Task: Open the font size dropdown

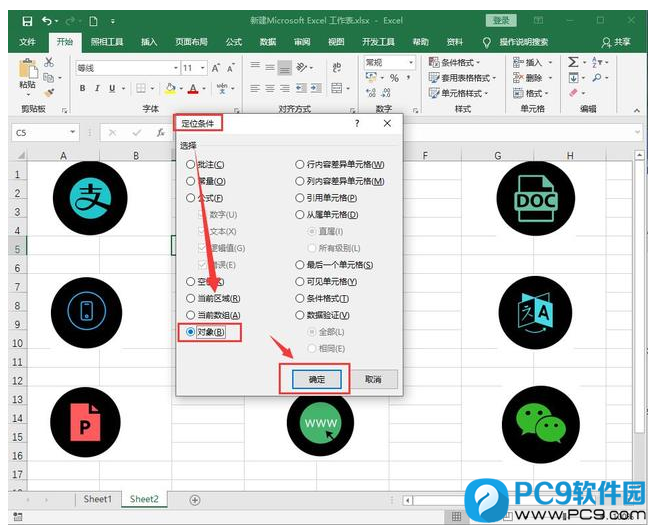Action: coord(203,68)
